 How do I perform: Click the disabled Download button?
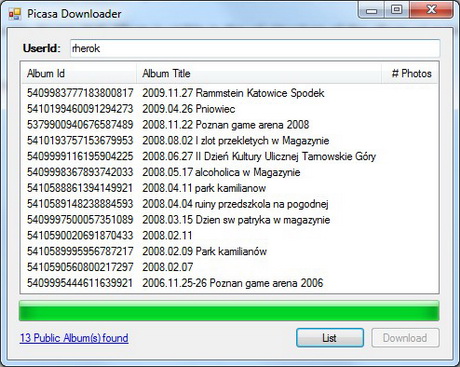[x=405, y=338]
